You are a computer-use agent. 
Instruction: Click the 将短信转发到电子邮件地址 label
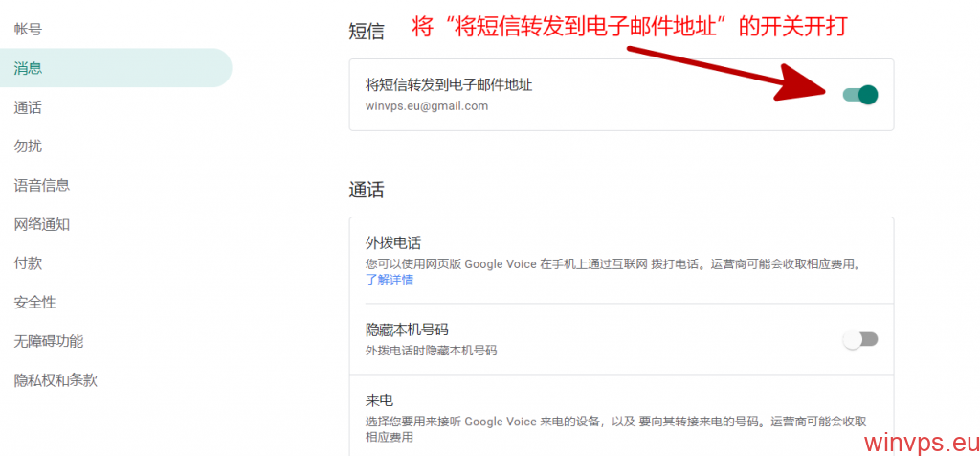click(449, 85)
